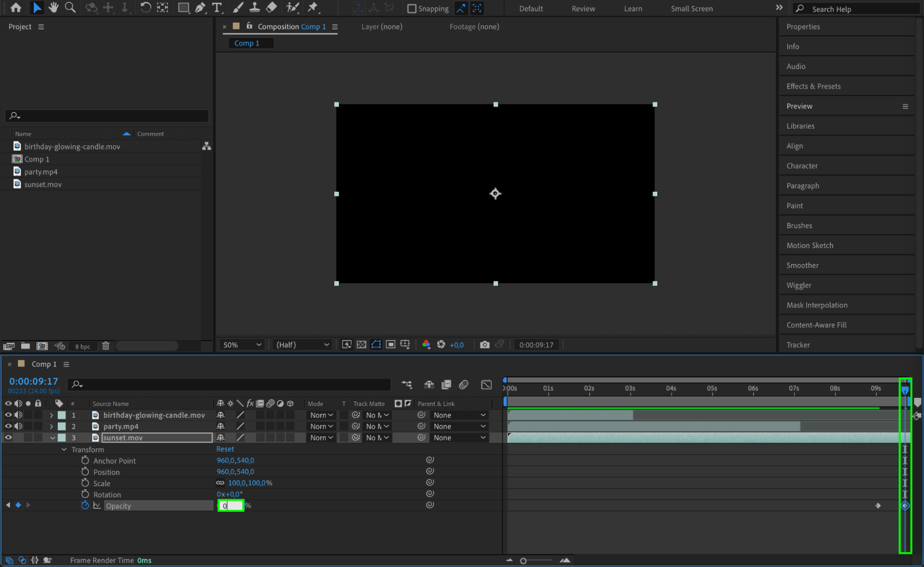Click the Opacity value input field

click(x=230, y=506)
